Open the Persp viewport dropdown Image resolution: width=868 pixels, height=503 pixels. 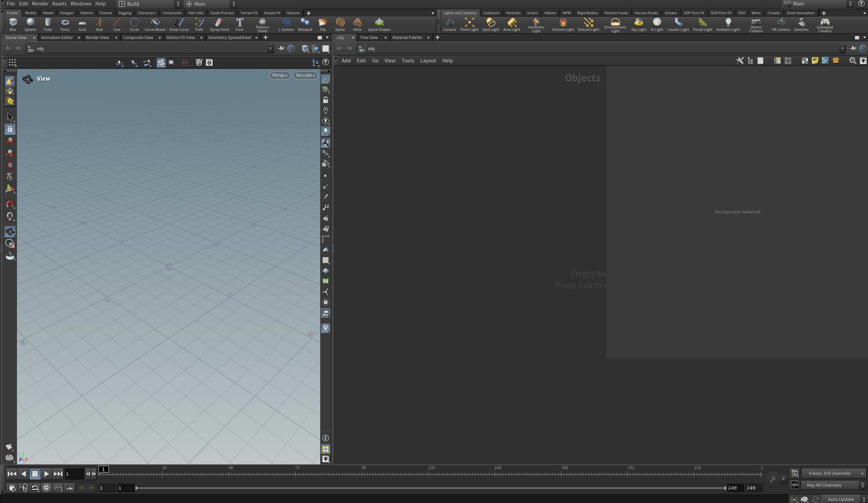(x=279, y=75)
